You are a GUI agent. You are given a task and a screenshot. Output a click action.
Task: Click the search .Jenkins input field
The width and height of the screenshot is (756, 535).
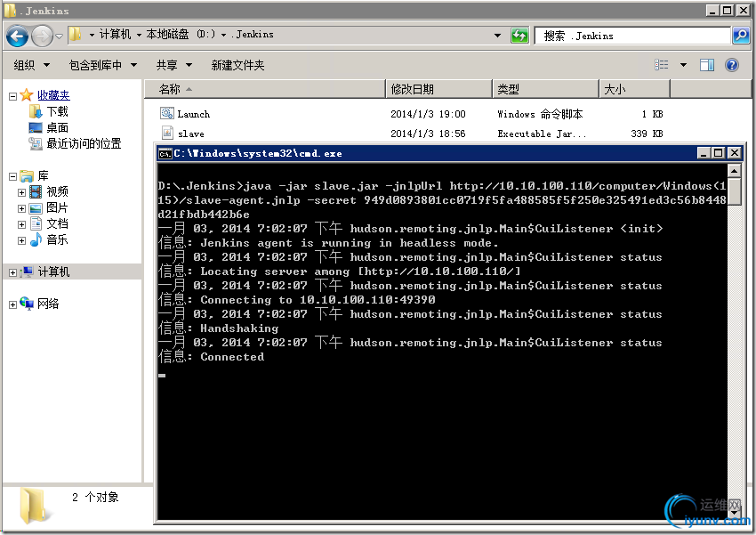click(632, 36)
